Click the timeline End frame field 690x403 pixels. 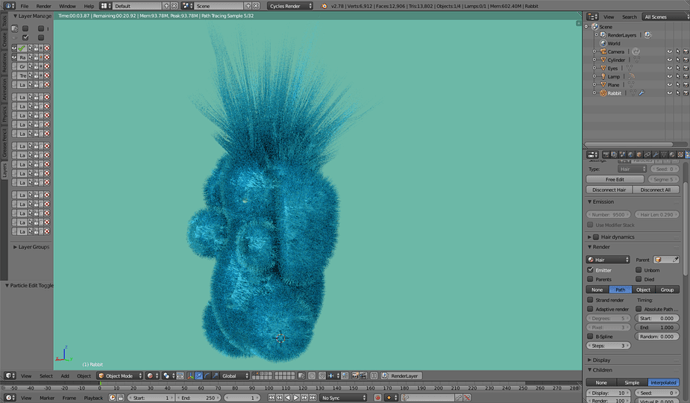point(198,398)
